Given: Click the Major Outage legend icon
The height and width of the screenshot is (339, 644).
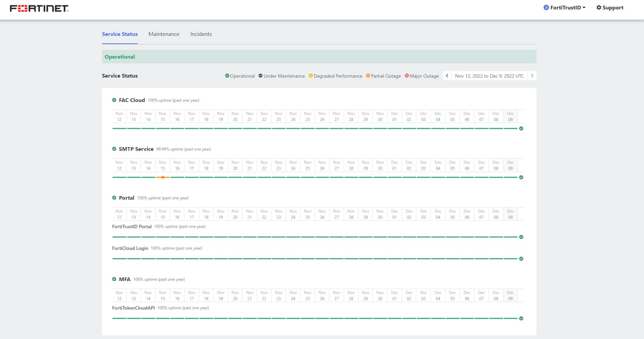Looking at the screenshot, I should click(x=406, y=76).
